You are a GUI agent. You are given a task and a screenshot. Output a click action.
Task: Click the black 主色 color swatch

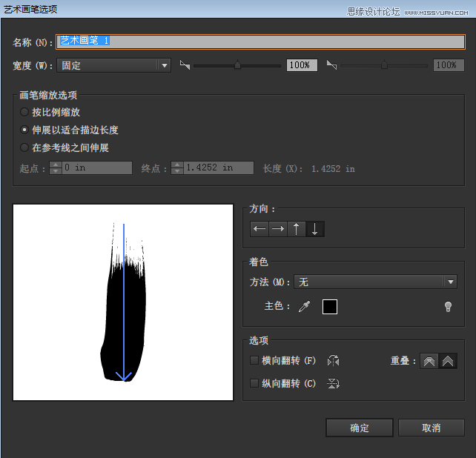click(x=330, y=307)
